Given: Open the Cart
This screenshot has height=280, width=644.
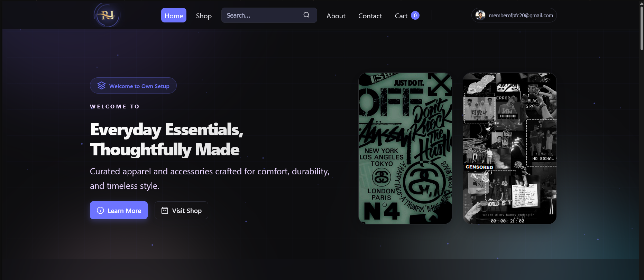Looking at the screenshot, I should pos(407,16).
